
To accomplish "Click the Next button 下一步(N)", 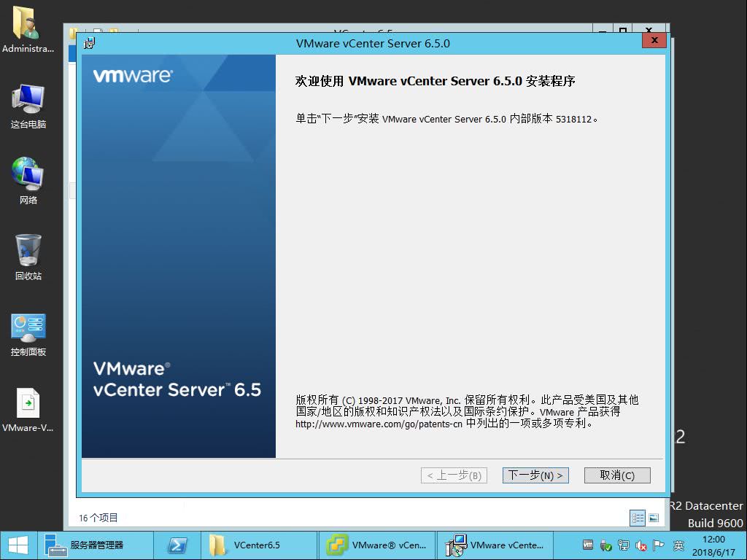I will (x=535, y=475).
